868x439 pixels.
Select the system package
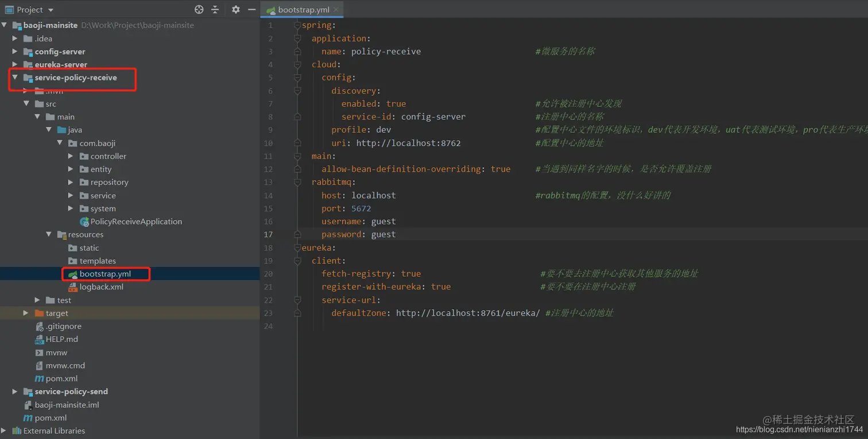pos(103,209)
